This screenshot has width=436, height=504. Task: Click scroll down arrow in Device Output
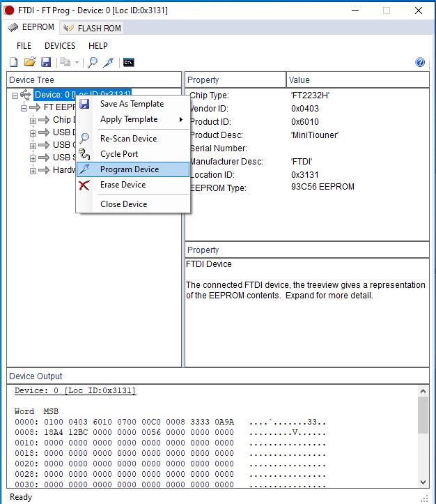(x=423, y=482)
